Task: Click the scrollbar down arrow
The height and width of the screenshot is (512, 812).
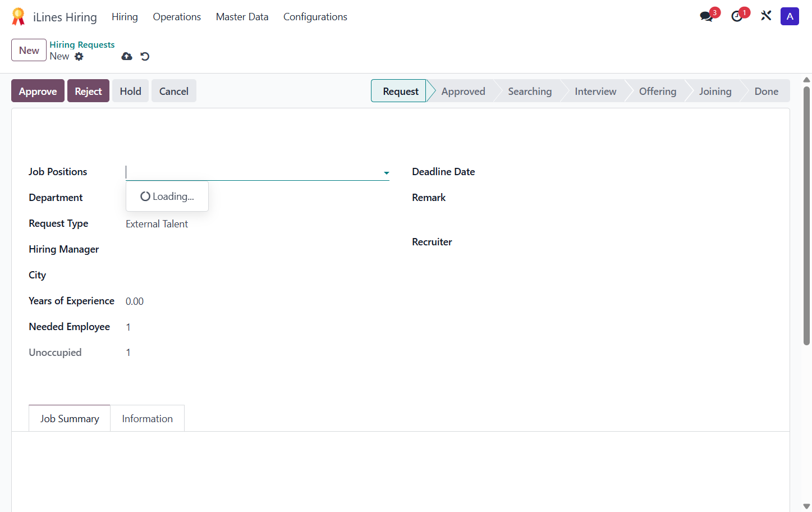Action: (x=806, y=506)
